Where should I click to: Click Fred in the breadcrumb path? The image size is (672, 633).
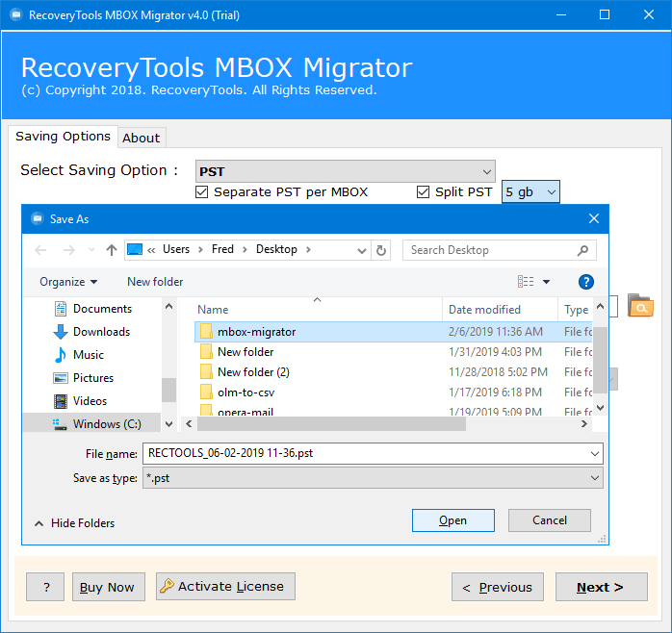coord(222,249)
